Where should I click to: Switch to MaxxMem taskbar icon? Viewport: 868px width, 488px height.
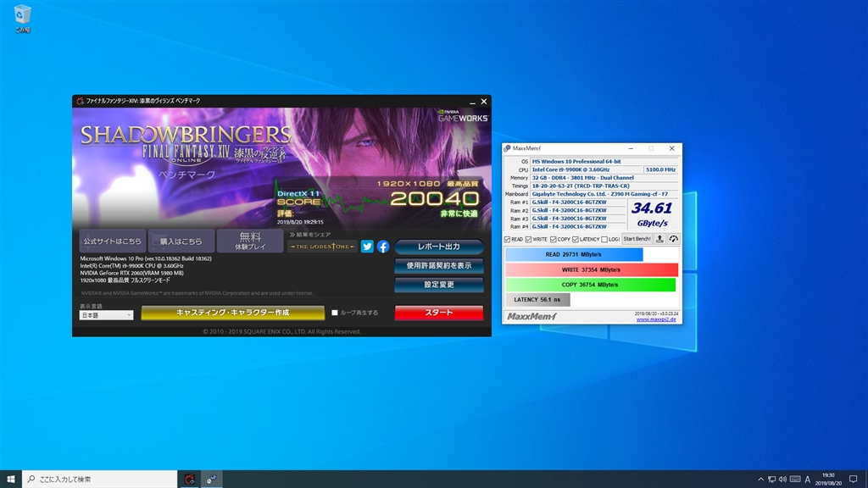[211, 480]
